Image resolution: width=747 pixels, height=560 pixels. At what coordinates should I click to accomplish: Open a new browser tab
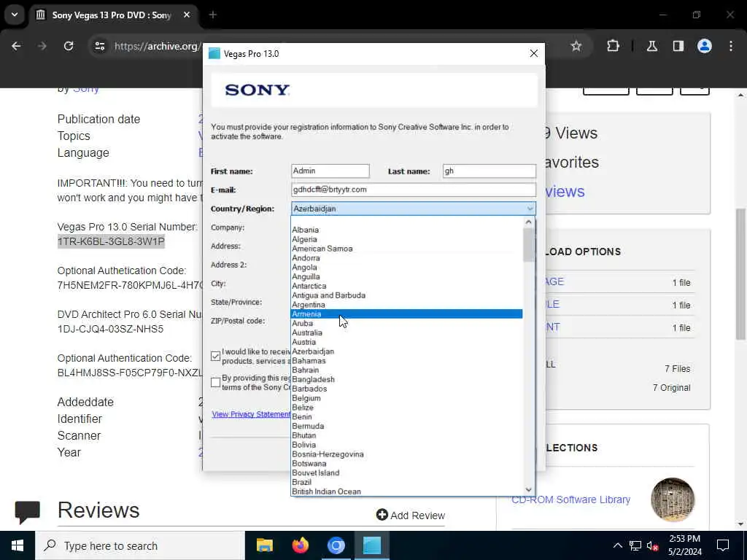(213, 15)
